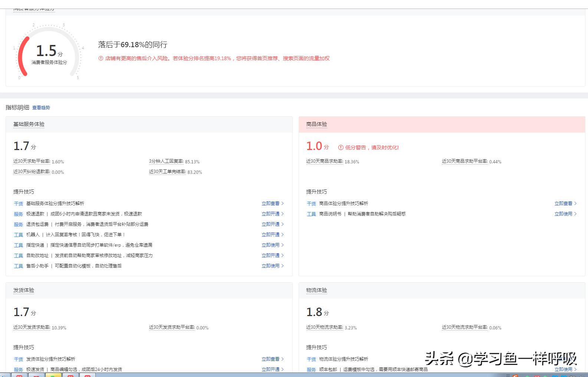
Task: Click the 商品体验 card header
Action: coord(442,124)
